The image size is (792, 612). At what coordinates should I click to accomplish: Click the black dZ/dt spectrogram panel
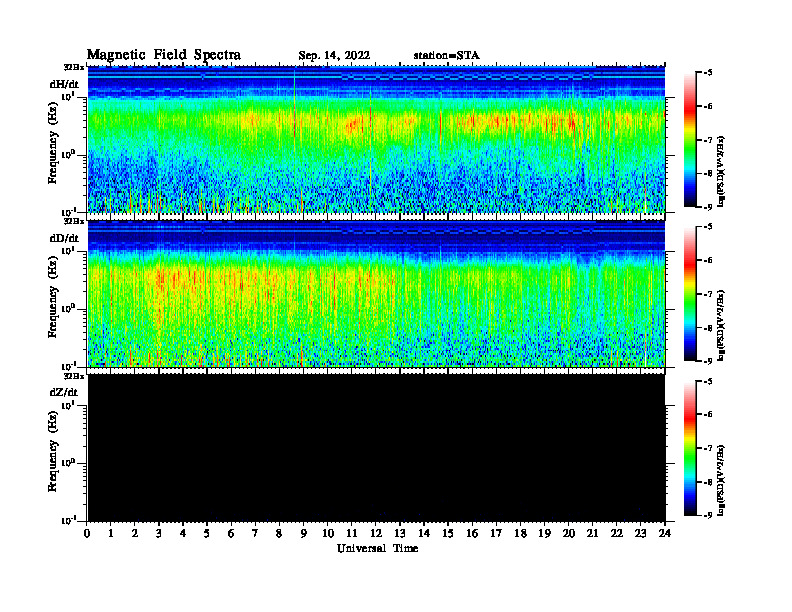[x=376, y=448]
